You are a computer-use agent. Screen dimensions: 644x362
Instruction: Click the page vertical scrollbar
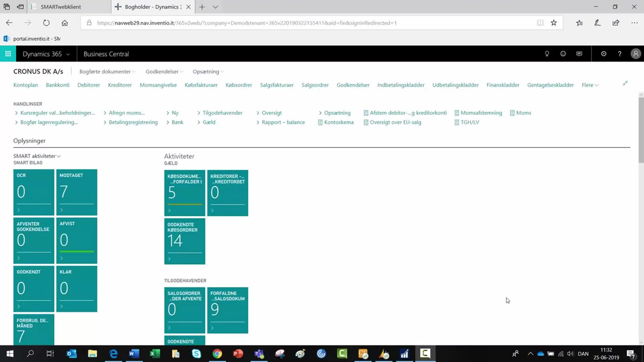[x=641, y=130]
